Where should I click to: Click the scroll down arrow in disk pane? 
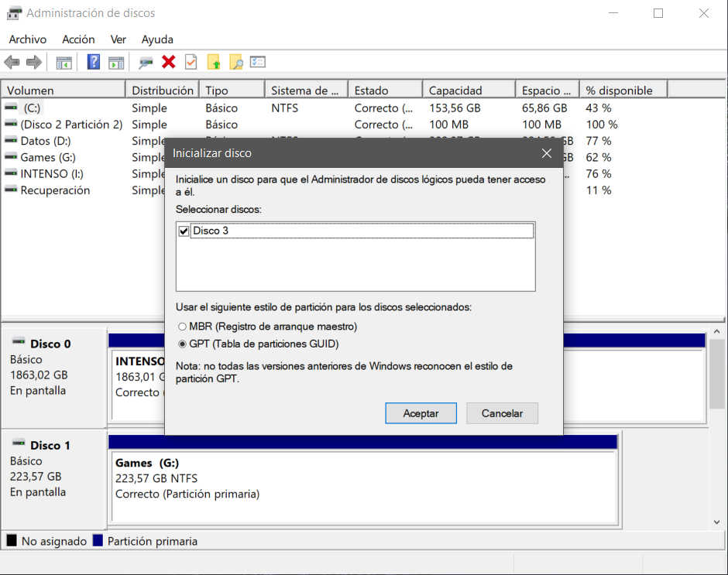point(717,522)
